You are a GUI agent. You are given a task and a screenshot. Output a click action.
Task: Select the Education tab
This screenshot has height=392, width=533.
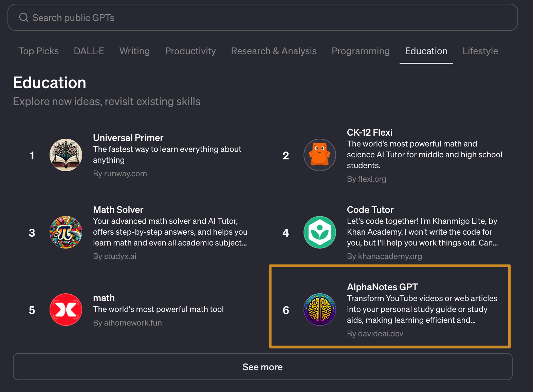(x=426, y=51)
